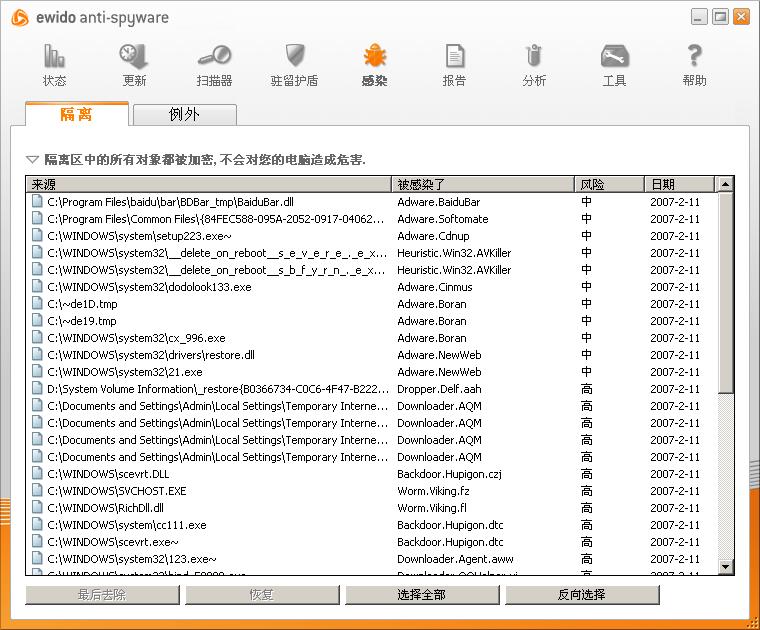Image resolution: width=760 pixels, height=630 pixels.
Task: Sort by the 被感染了 infection column header
Action: (483, 184)
